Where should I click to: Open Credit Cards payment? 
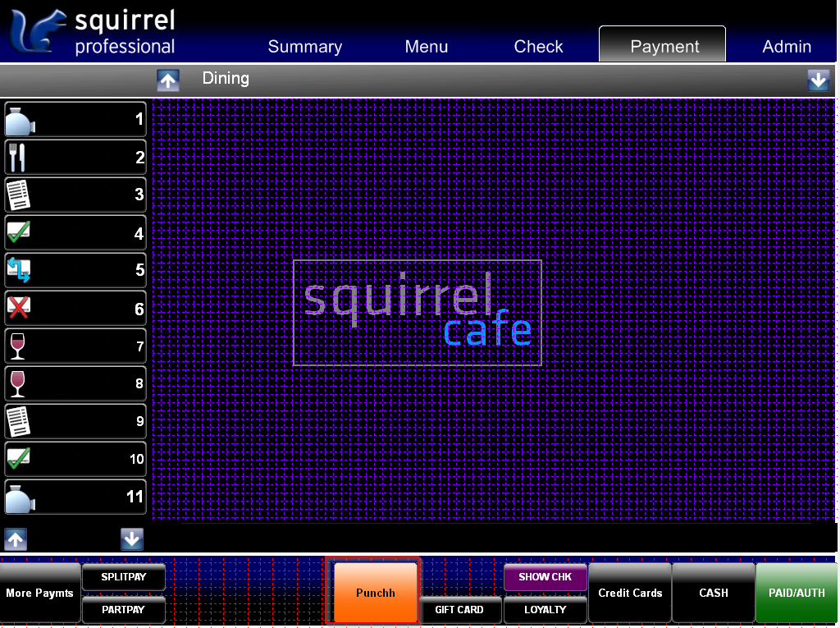click(630, 593)
